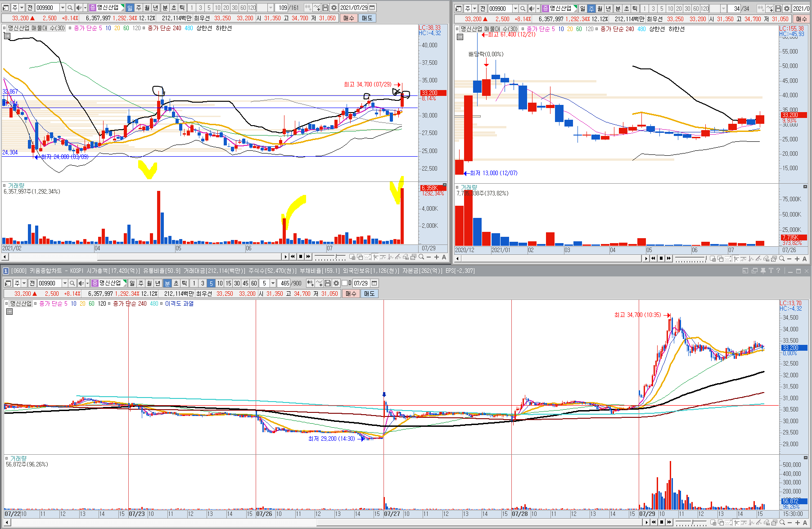Click the 상한선 legend label in the top-left chart
This screenshot has width=812, height=529.
[x=204, y=28]
